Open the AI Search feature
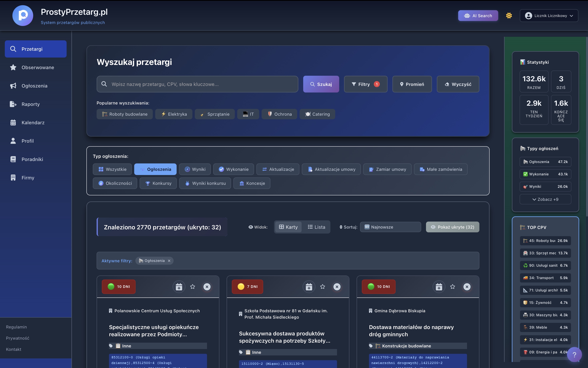The width and height of the screenshot is (588, 368). tap(478, 15)
